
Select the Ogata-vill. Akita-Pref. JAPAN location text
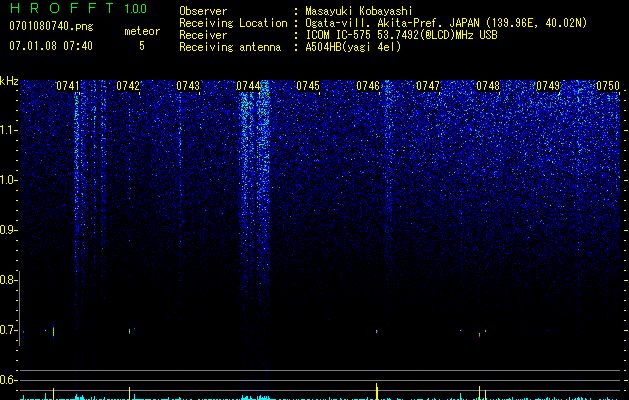click(446, 23)
